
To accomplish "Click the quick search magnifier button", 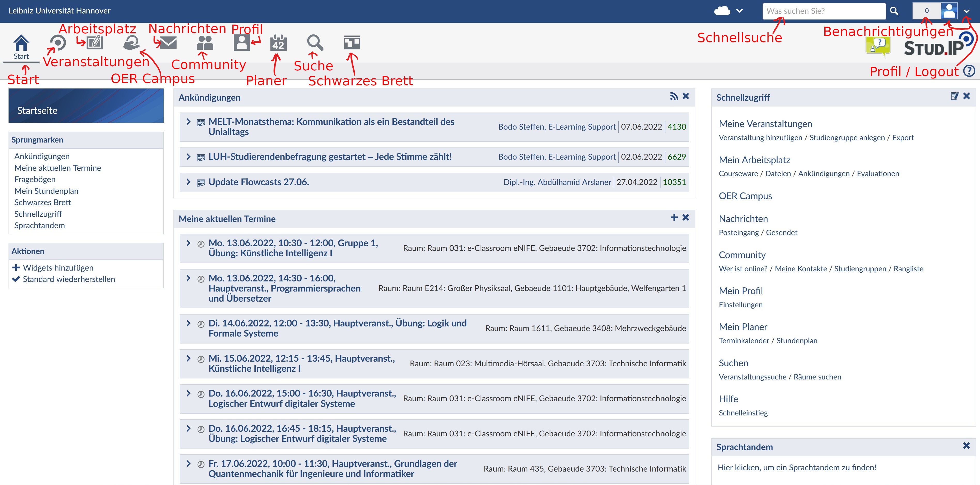I will tap(894, 11).
